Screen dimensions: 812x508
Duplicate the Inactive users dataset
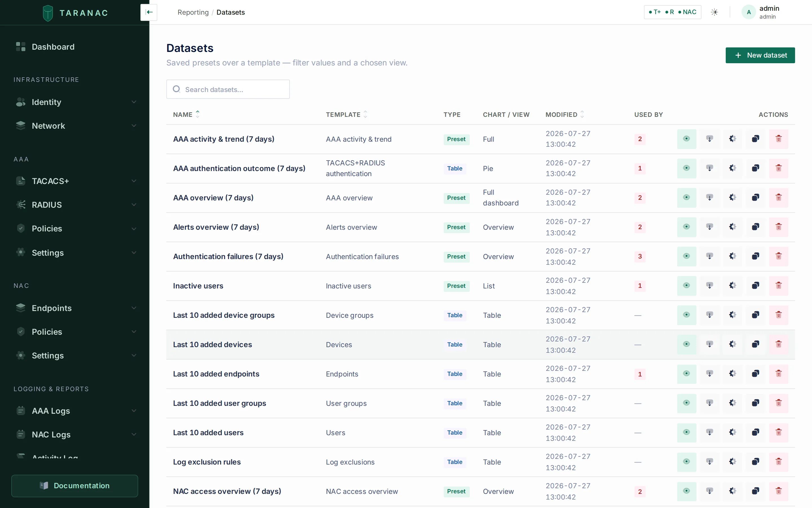click(756, 286)
